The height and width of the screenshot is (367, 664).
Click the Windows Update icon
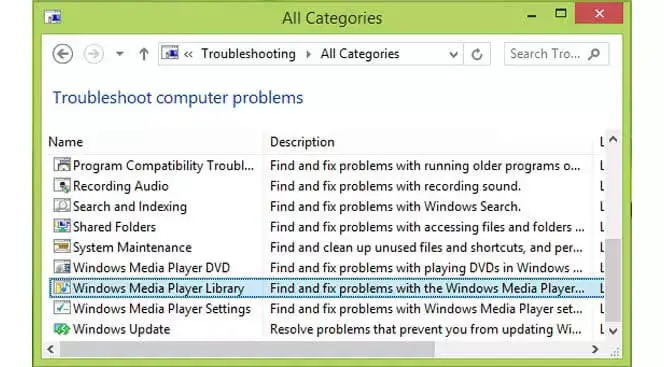coord(62,329)
